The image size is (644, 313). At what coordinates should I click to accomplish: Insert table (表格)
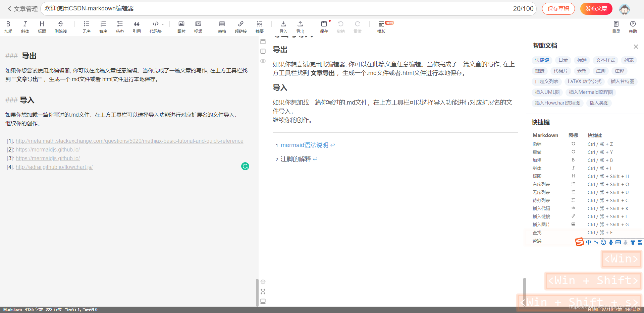(222, 27)
